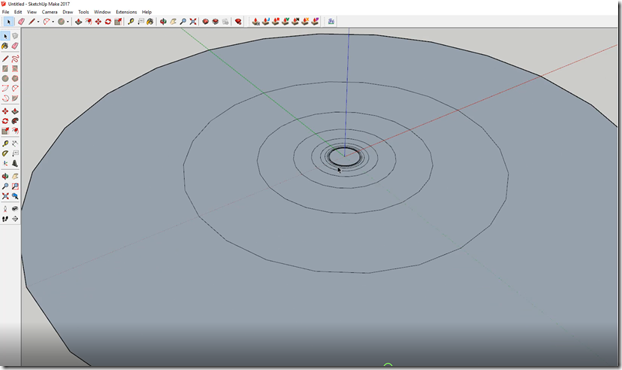
Task: Click Zoom Extents in top toolbar
Action: point(193,21)
